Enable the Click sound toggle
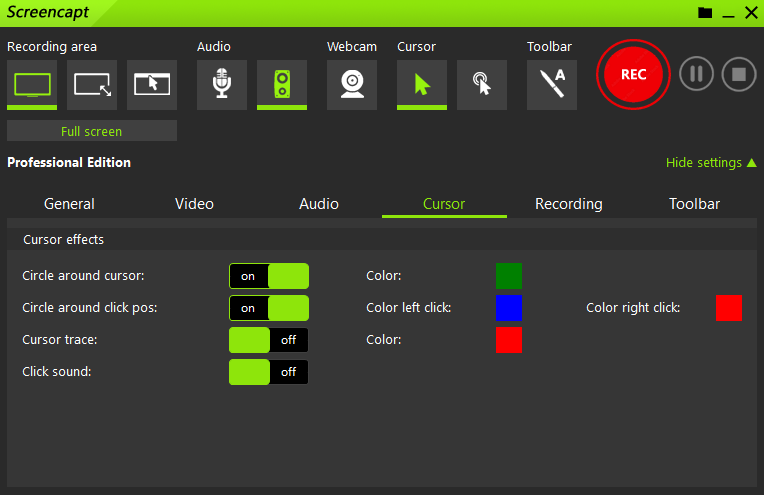Viewport: 764px width, 495px height. pyautogui.click(x=269, y=372)
